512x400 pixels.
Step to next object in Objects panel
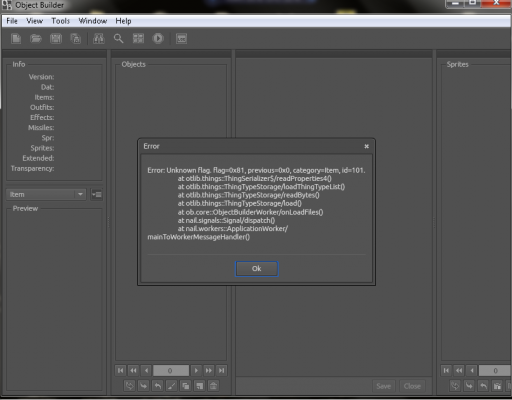196,370
